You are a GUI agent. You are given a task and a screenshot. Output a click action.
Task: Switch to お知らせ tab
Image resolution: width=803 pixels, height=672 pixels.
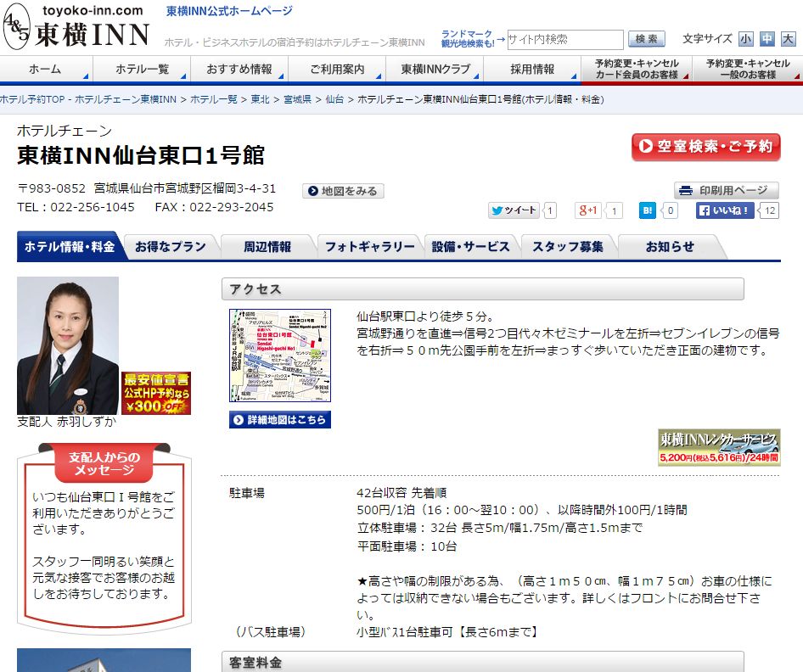pyautogui.click(x=670, y=247)
